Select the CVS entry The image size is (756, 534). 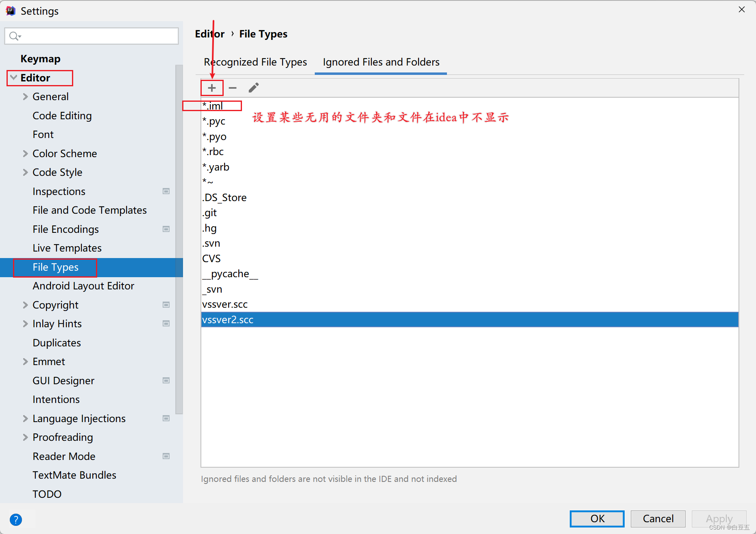pos(470,258)
